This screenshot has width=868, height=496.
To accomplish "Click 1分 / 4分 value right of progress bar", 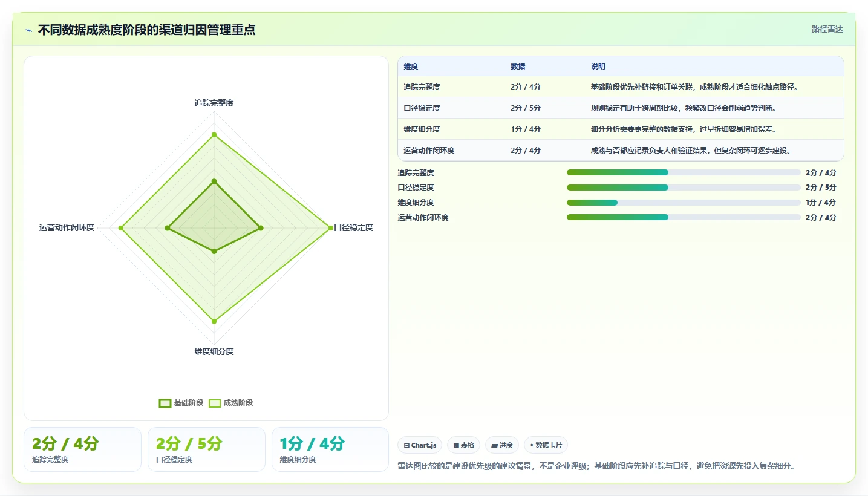I will tap(821, 203).
